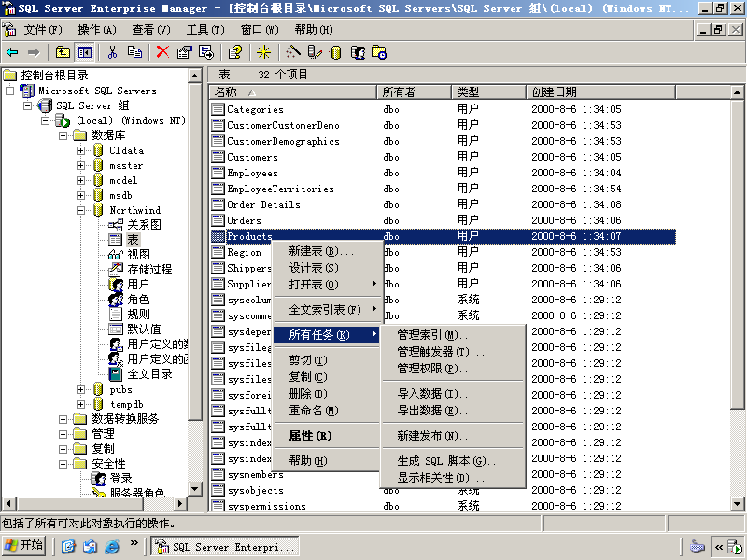
Task: Select the syspermissions table row
Action: [x=443, y=506]
